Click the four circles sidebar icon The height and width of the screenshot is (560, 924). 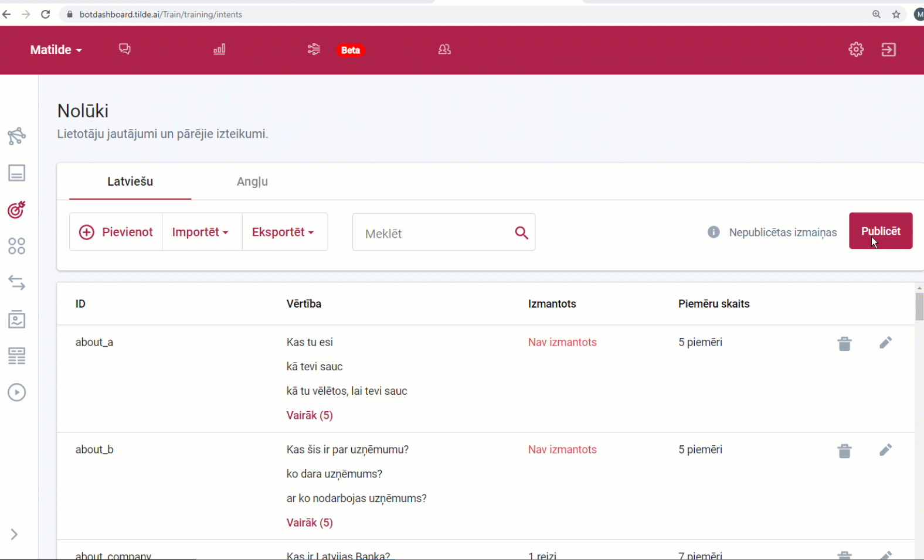pos(16,246)
